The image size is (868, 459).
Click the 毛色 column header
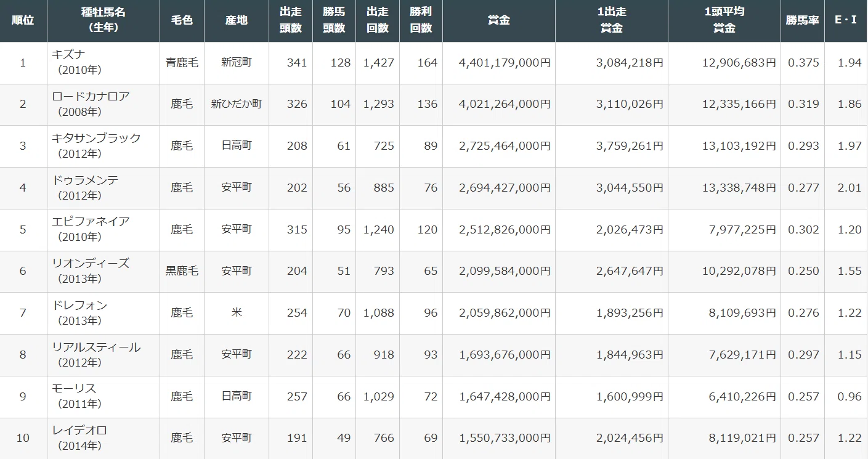coord(182,20)
